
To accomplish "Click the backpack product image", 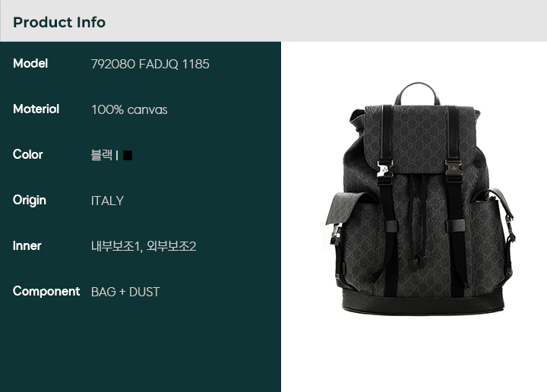I will [x=419, y=199].
